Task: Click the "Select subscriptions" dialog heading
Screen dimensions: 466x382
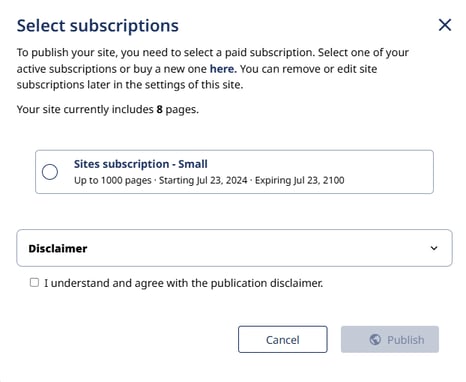Action: tap(98, 26)
